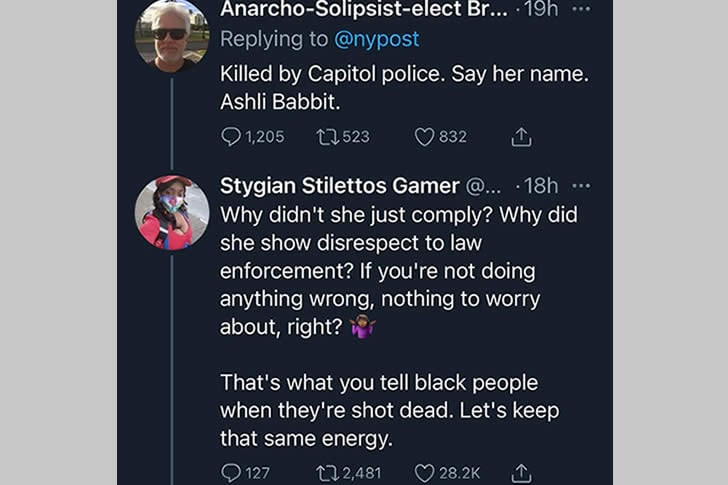Reply to the Ashli Babbit tweet
728x485 pixels.
(231, 136)
